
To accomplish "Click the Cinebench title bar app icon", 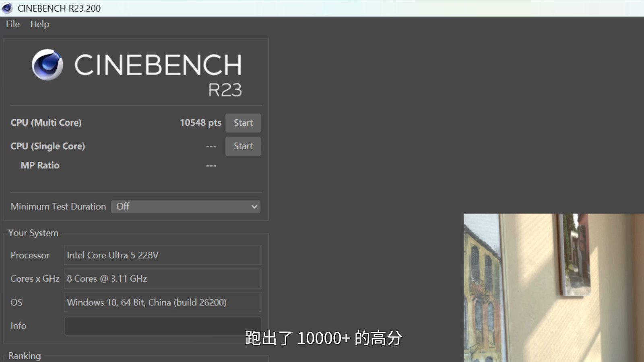I will [x=7, y=8].
